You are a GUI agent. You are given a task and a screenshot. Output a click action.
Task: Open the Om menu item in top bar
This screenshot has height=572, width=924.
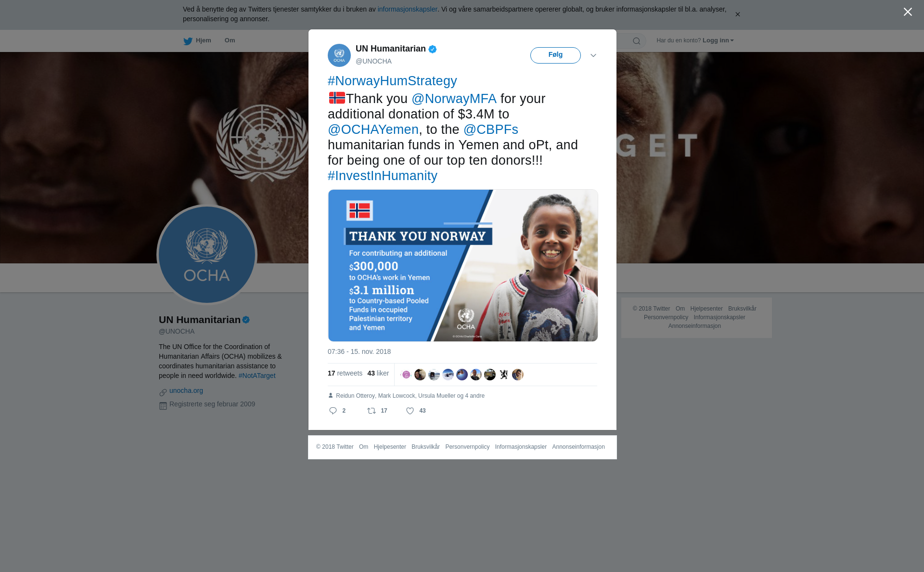pyautogui.click(x=230, y=40)
